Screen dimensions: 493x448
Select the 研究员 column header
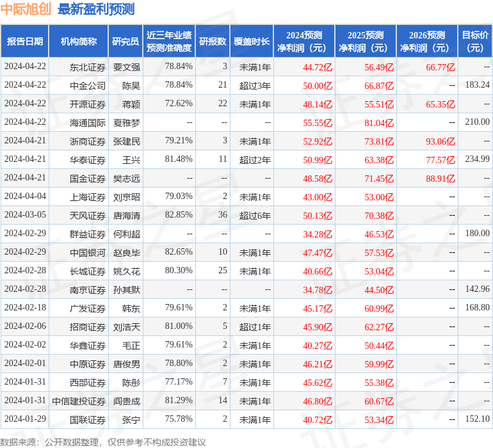point(125,42)
